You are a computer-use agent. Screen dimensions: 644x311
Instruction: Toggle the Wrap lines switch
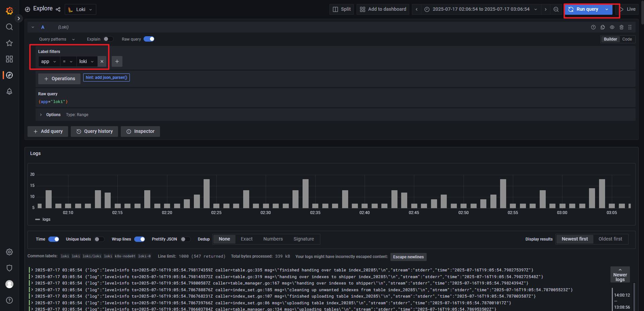(140, 239)
